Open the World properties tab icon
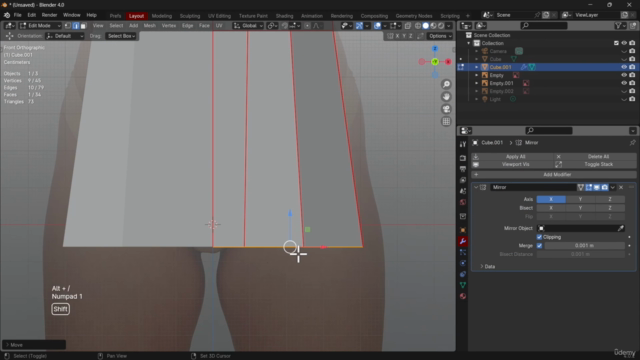This screenshot has width=640, height=360. click(462, 202)
